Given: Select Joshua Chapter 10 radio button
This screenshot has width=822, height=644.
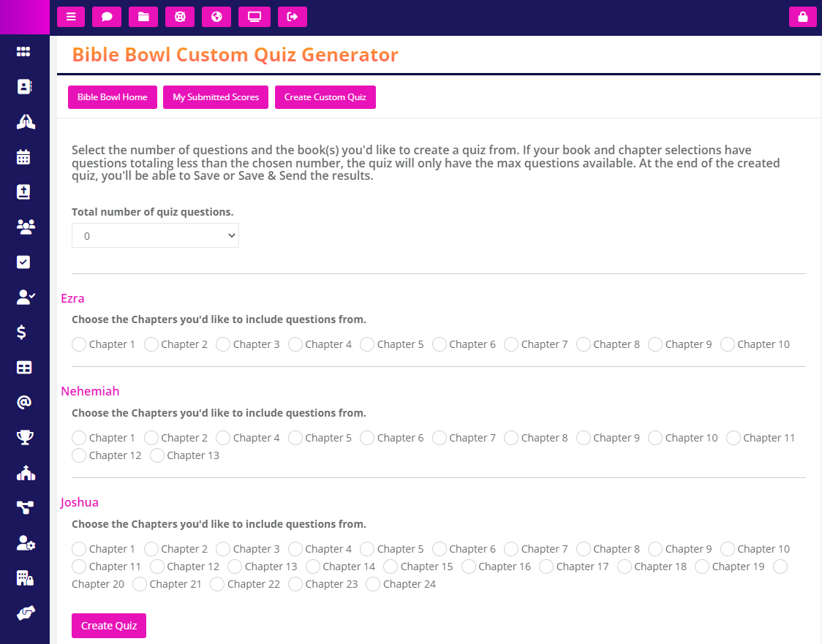Looking at the screenshot, I should coord(727,549).
